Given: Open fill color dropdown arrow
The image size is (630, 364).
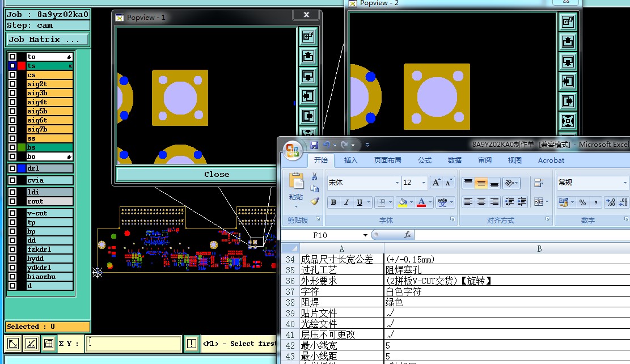Looking at the screenshot, I should (412, 202).
